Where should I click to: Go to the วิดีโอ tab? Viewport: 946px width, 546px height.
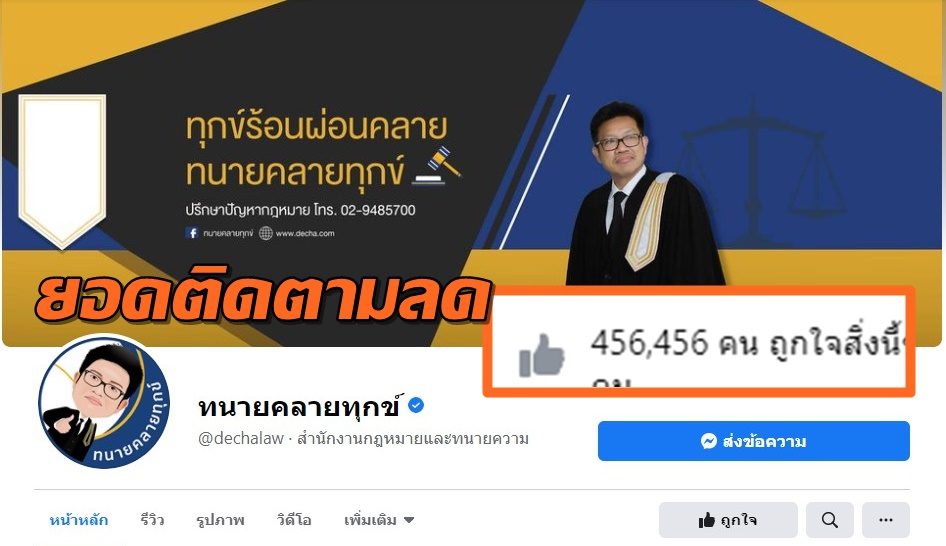click(x=294, y=520)
